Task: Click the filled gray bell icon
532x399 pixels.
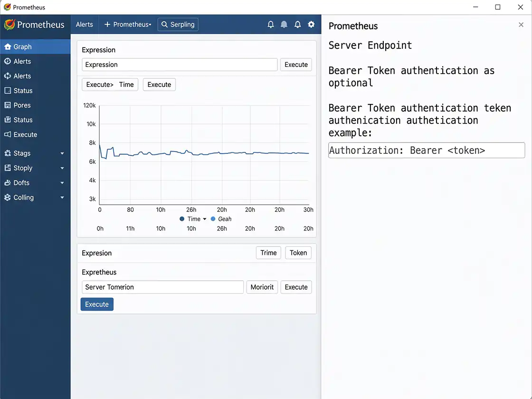Action: (284, 24)
